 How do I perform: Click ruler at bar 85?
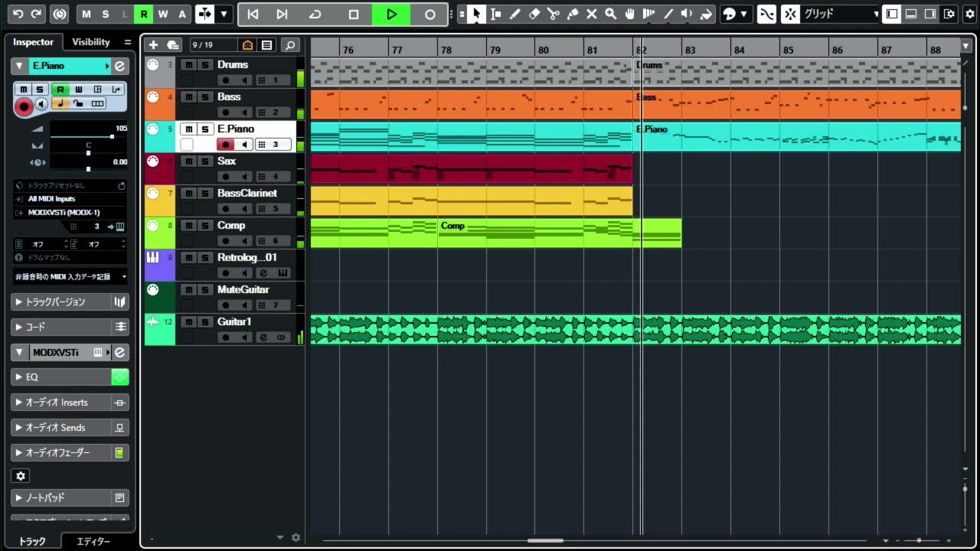(788, 49)
